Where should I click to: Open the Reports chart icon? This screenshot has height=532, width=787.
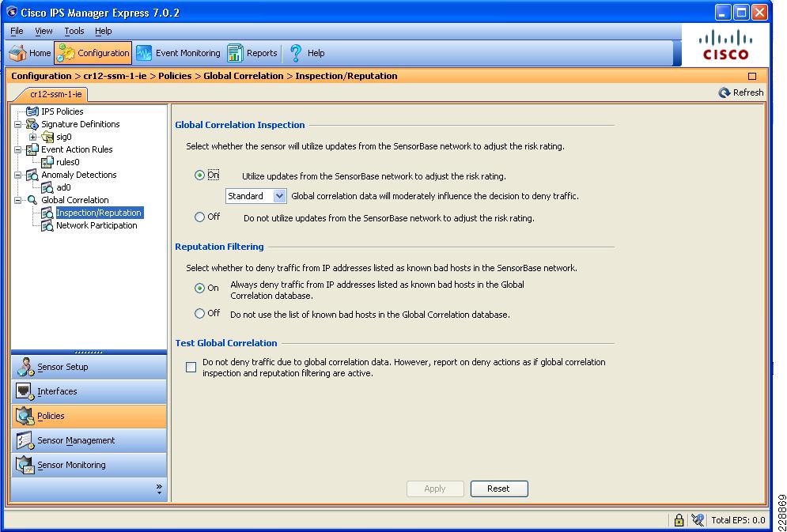(235, 53)
